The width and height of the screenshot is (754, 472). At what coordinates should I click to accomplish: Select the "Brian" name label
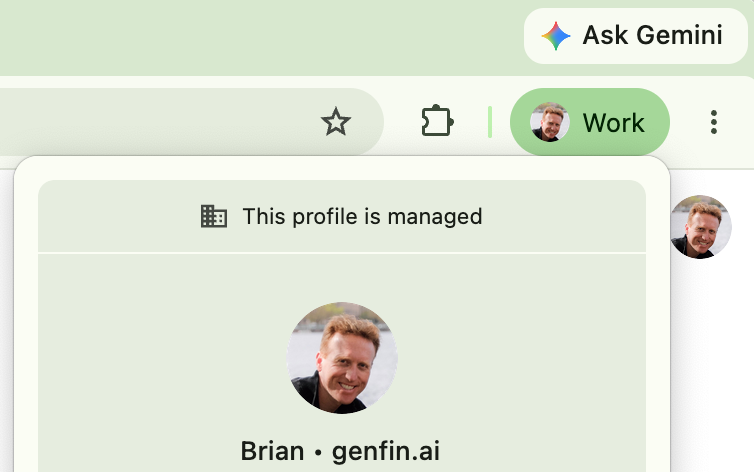[272, 451]
